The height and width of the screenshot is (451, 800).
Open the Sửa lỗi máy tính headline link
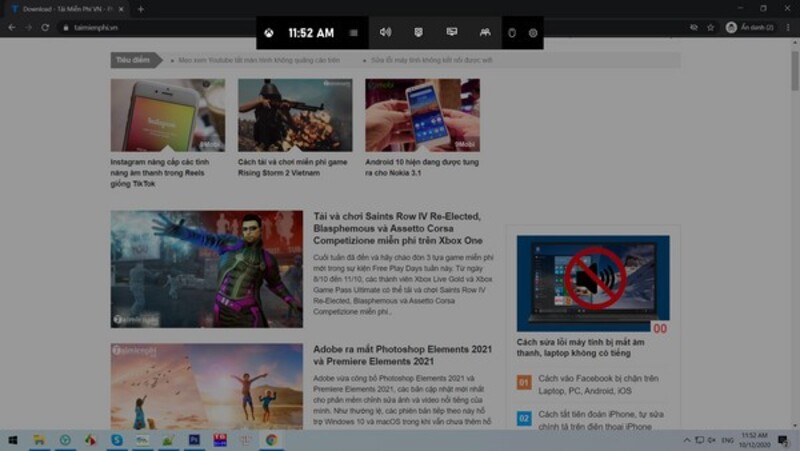(432, 60)
